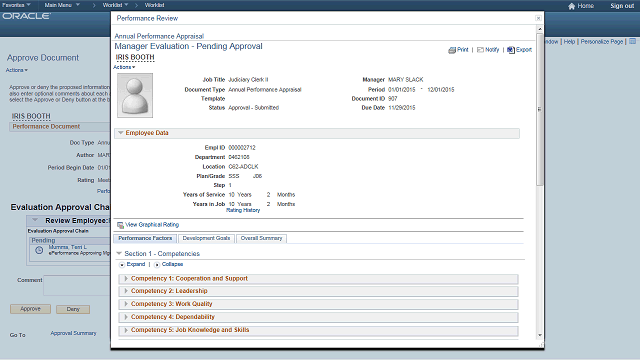Click the Due Date value 11/29/2015

[x=402, y=108]
